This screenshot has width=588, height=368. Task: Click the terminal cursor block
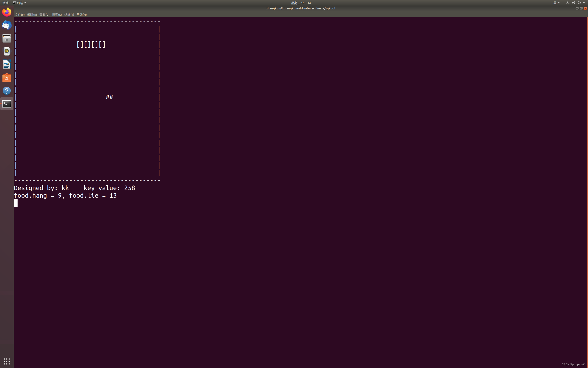coord(16,203)
